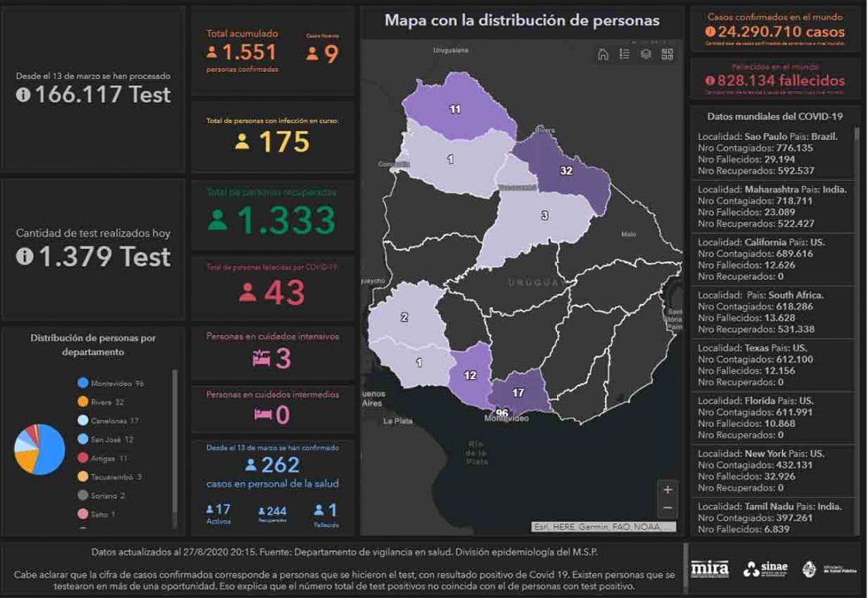Open the map legend list icon

click(x=624, y=55)
